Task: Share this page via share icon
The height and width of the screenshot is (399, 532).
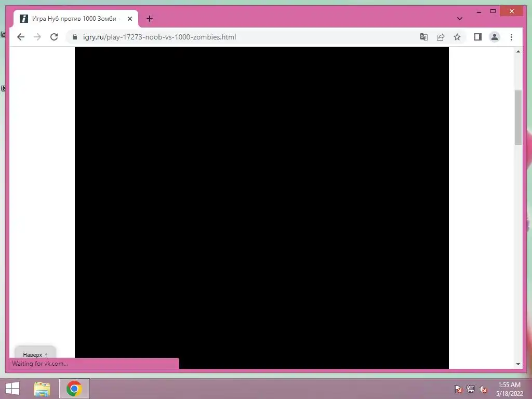Action: (x=441, y=37)
